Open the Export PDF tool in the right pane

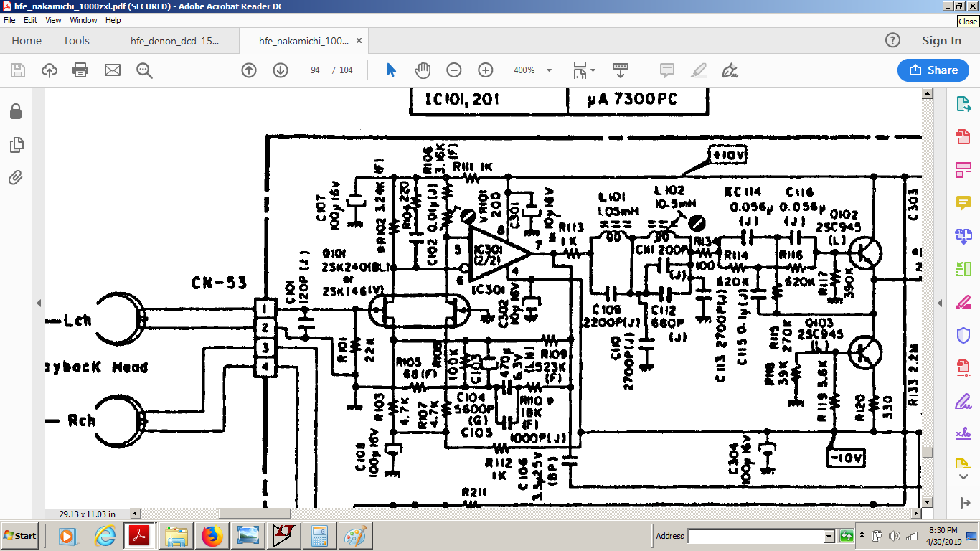pyautogui.click(x=963, y=104)
